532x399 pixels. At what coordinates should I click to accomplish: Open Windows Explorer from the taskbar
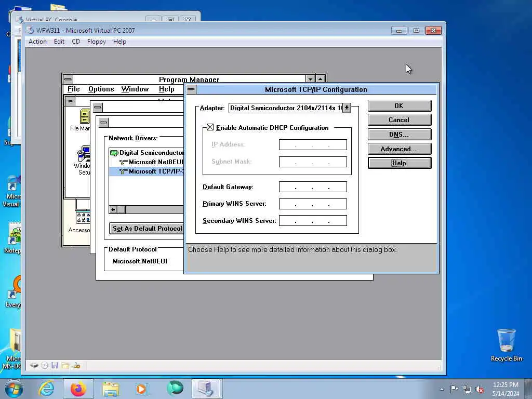click(x=111, y=389)
